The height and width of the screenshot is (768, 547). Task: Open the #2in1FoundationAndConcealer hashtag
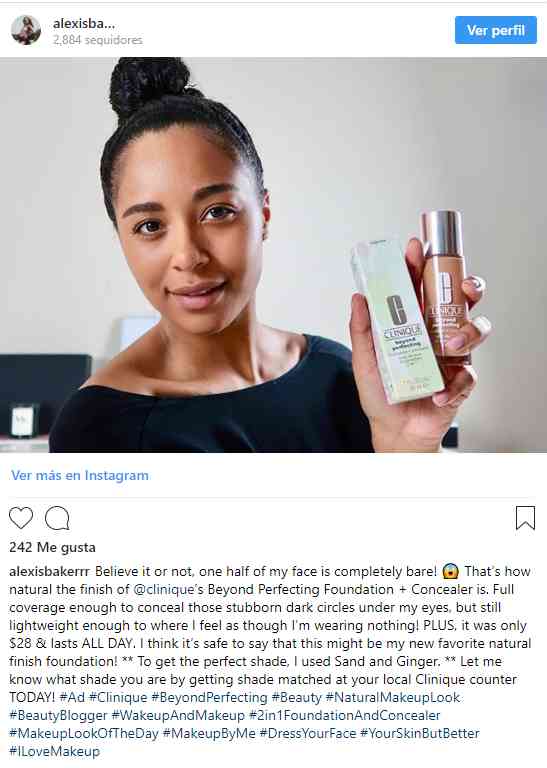345,716
